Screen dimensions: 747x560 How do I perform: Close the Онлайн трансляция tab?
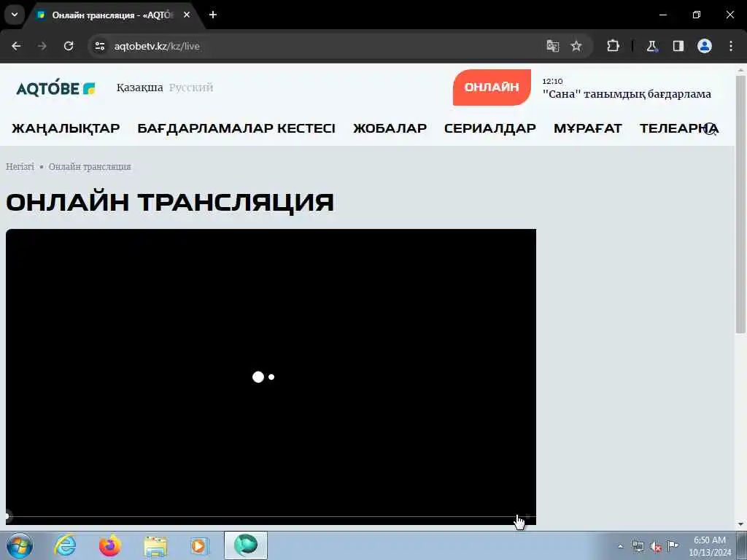(187, 15)
